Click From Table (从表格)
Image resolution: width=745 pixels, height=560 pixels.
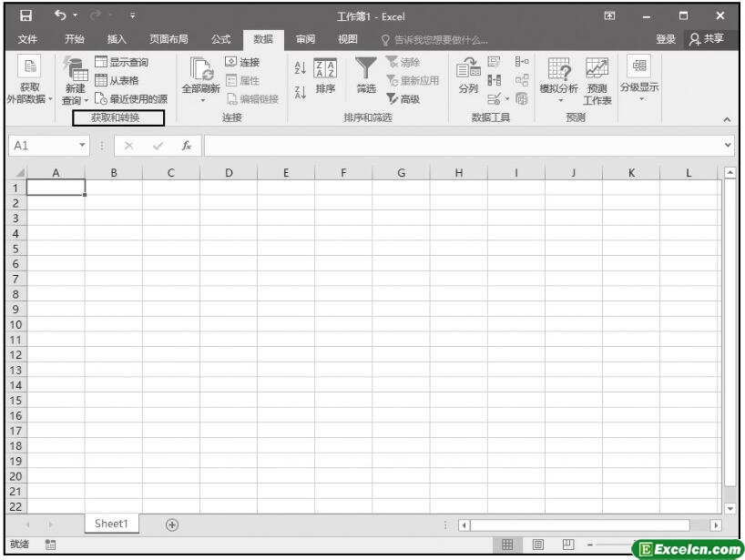pos(117,80)
